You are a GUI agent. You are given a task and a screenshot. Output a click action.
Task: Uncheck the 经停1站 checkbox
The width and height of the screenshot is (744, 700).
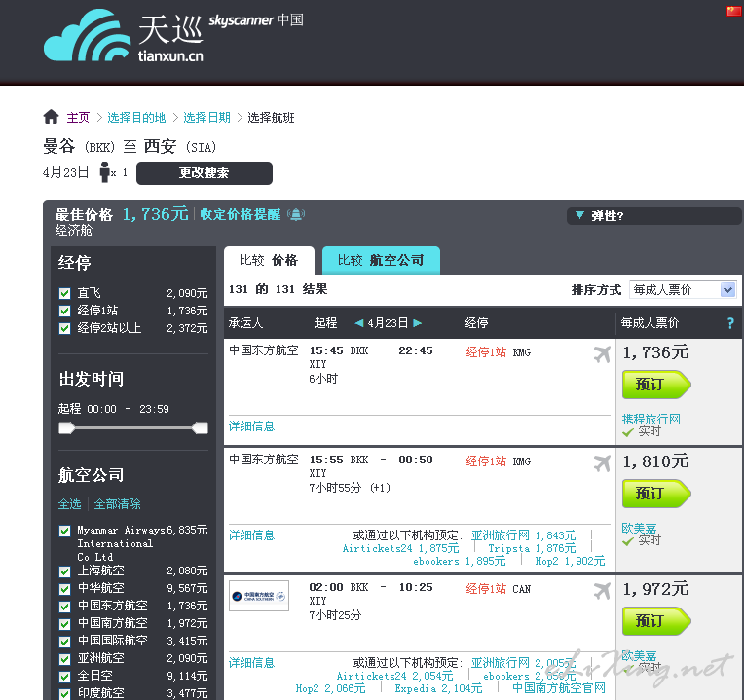[64, 312]
